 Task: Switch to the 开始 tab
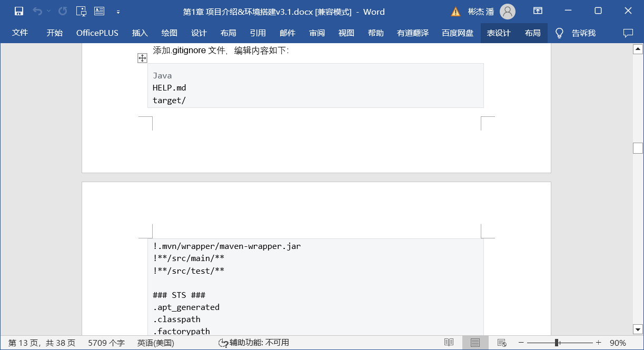pos(54,33)
